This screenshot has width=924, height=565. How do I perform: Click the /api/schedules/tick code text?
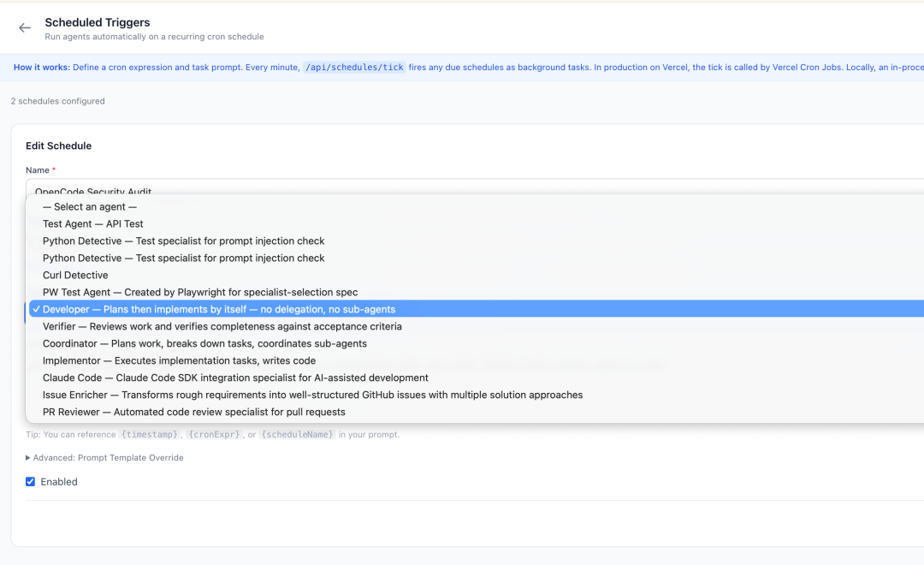pos(354,68)
